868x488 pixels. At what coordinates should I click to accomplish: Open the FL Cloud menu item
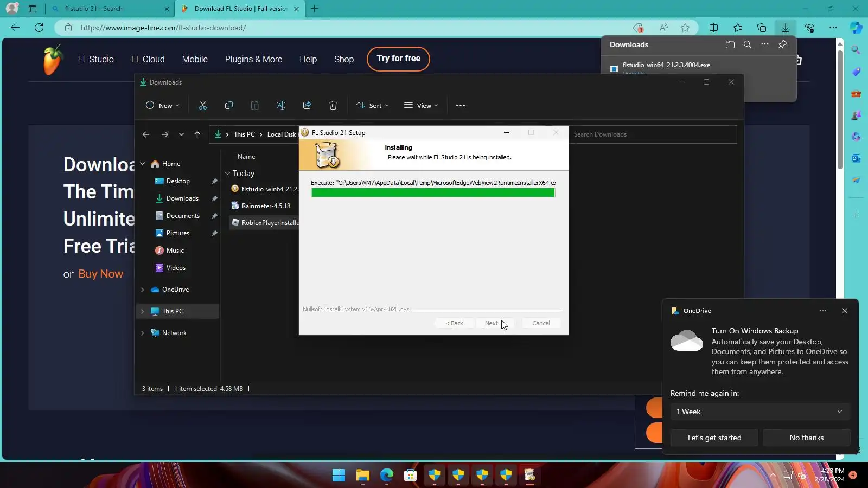point(148,59)
